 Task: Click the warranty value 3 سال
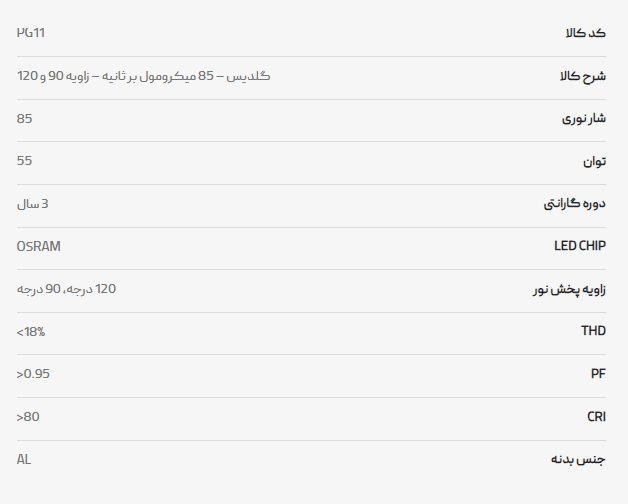pyautogui.click(x=32, y=204)
